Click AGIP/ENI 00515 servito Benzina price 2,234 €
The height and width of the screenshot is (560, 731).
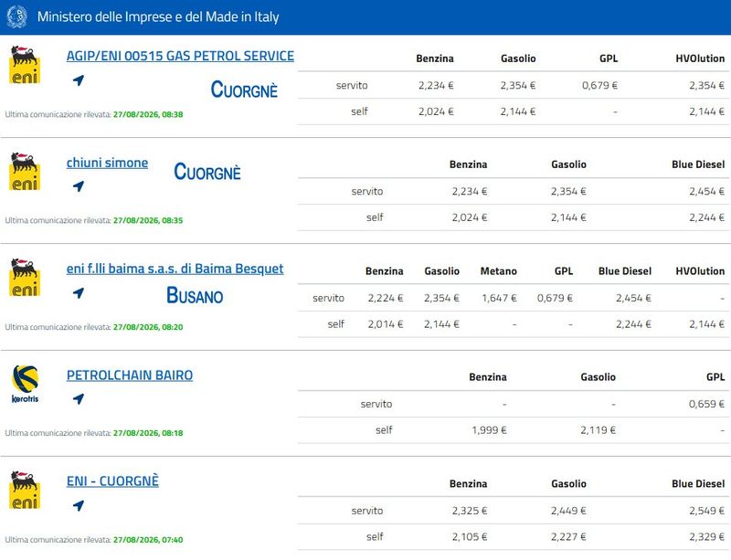pyautogui.click(x=436, y=85)
